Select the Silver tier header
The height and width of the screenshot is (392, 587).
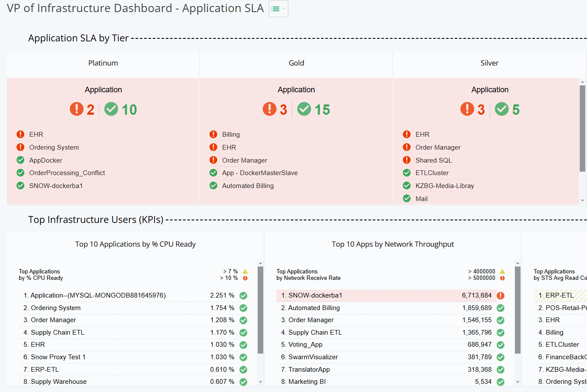(x=489, y=63)
